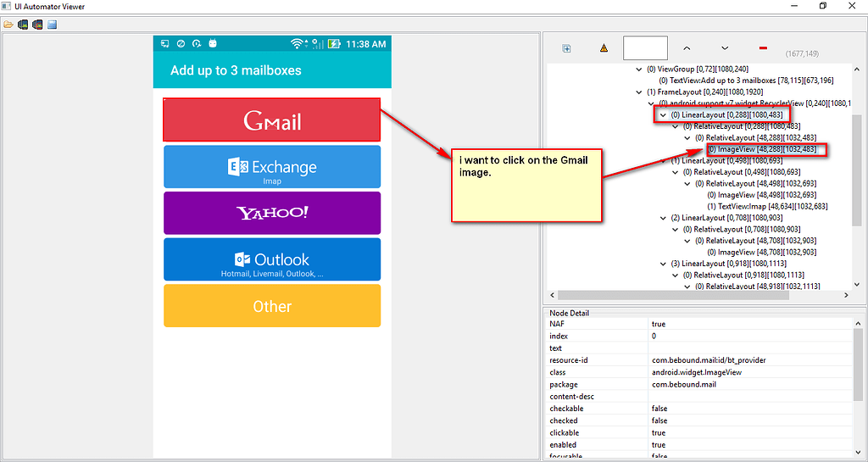Image resolution: width=868 pixels, height=462 pixels.
Task: Click the class value android.widget.ImageView
Action: (x=697, y=372)
